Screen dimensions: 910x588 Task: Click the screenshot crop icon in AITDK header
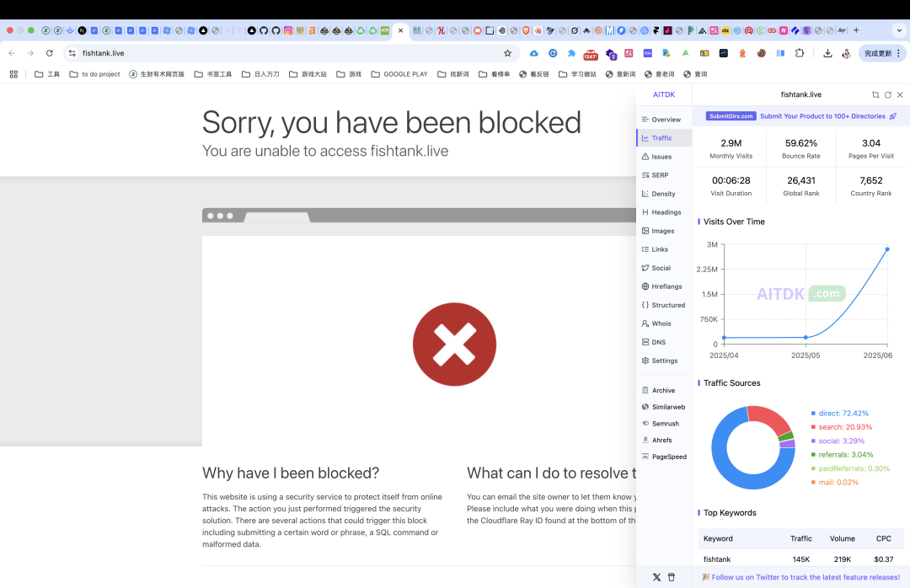coord(875,94)
